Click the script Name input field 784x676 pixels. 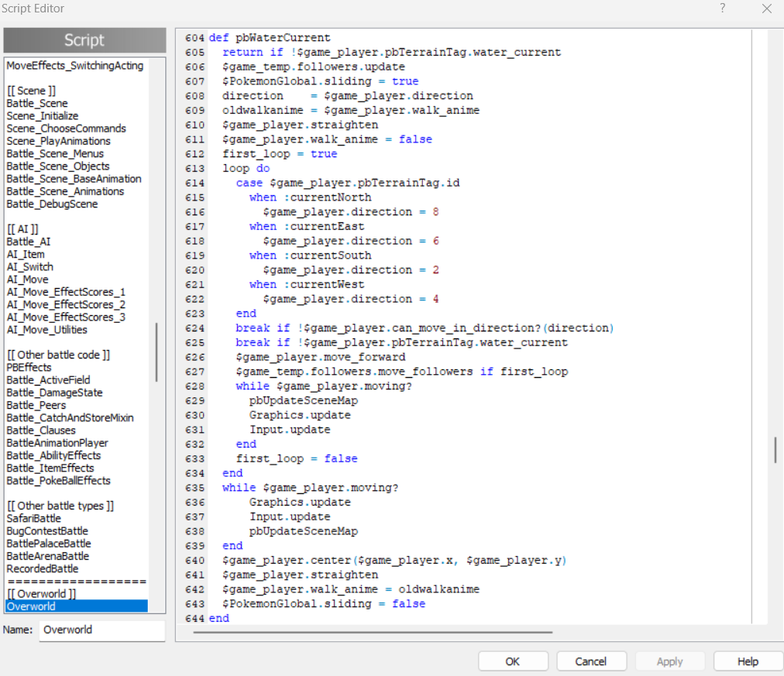102,630
